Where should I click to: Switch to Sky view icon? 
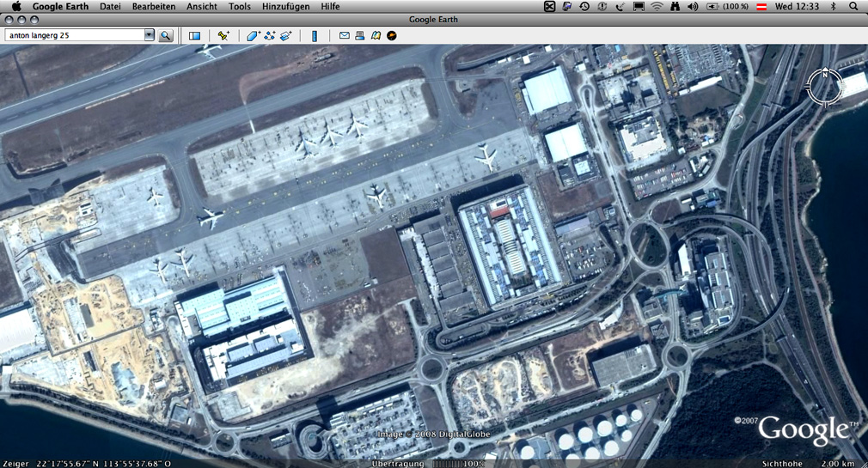click(392, 36)
